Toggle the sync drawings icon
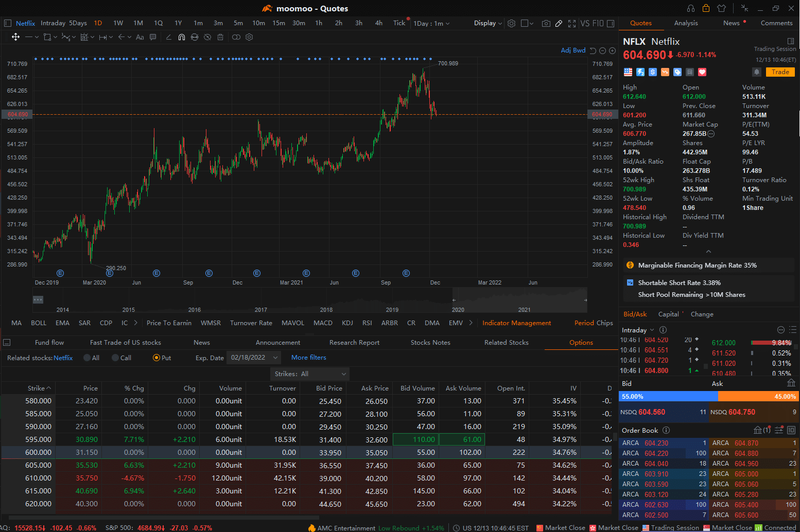 [195, 37]
